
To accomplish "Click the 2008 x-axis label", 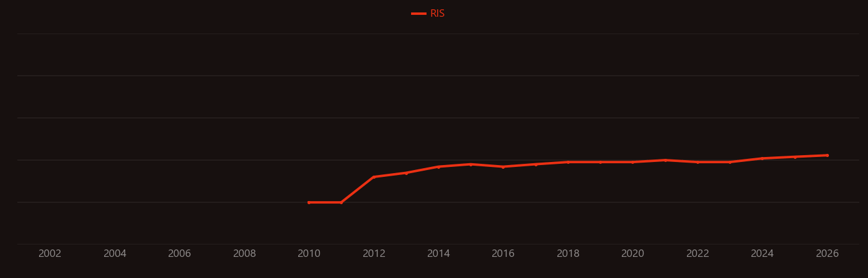I will (x=244, y=254).
